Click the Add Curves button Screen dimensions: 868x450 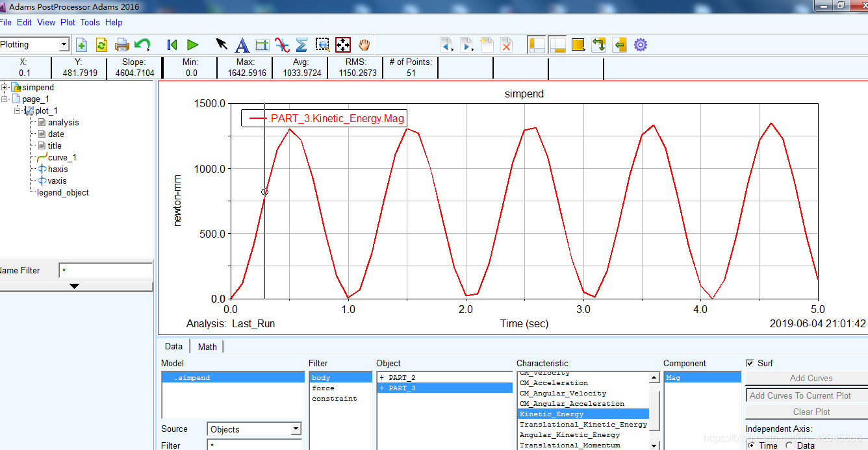coord(810,378)
